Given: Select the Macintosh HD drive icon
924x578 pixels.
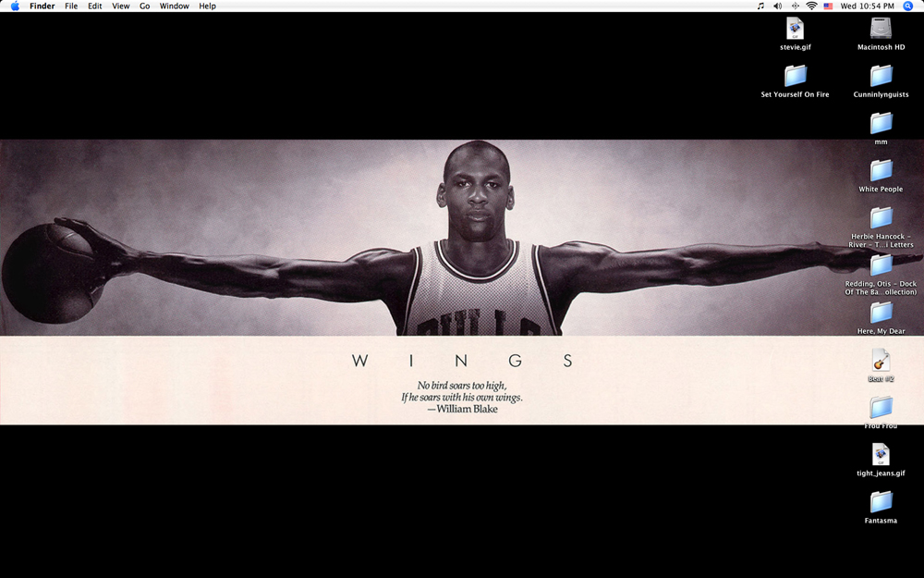Looking at the screenshot, I should pos(881,29).
